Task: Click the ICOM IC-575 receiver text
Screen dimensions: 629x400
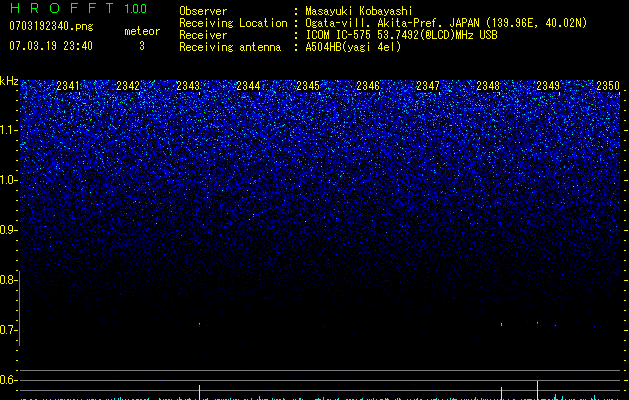Action: pyautogui.click(x=401, y=35)
